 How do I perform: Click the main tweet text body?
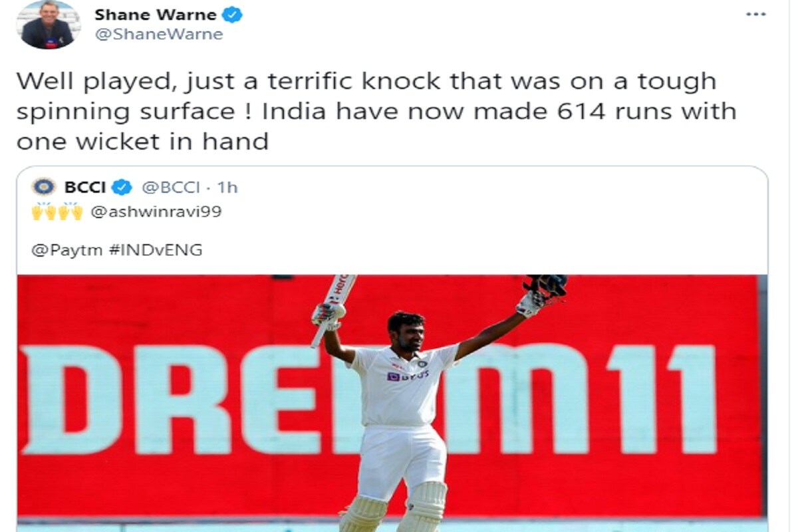click(376, 111)
